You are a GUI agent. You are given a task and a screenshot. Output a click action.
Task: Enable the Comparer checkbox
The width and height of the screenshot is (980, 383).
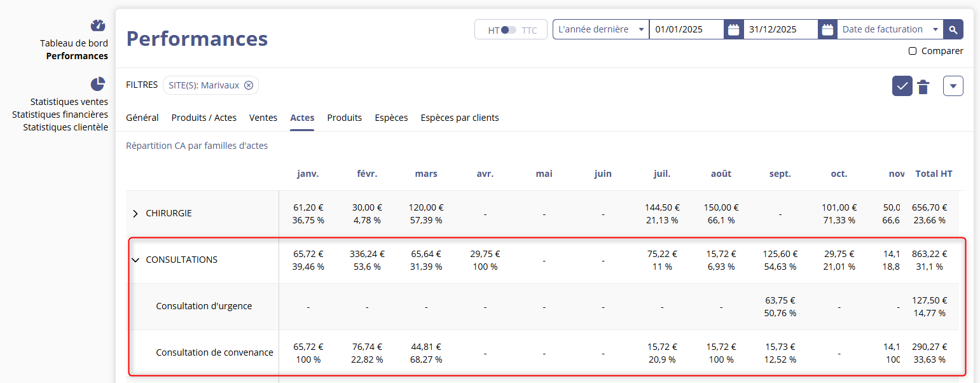click(913, 51)
